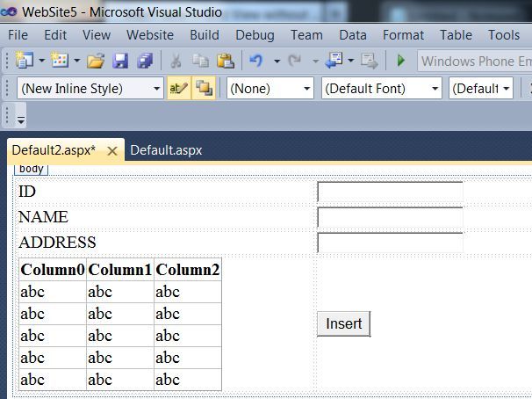
Task: Click the ID text box
Action: point(390,192)
